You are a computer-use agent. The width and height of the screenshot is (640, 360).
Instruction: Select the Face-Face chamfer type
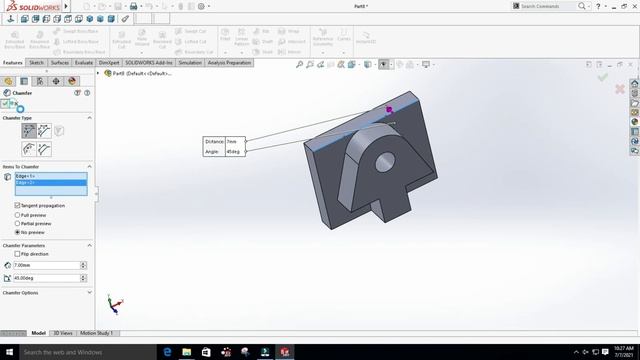pyautogui.click(x=44, y=149)
